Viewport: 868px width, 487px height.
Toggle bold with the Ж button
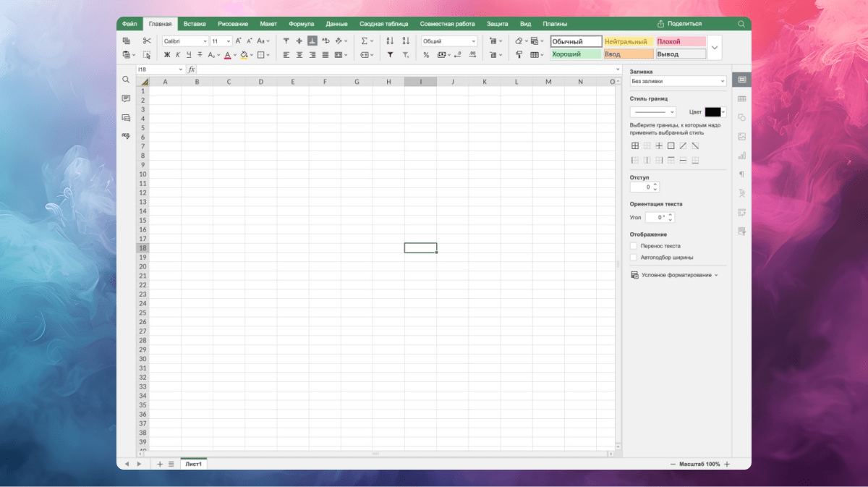[167, 54]
